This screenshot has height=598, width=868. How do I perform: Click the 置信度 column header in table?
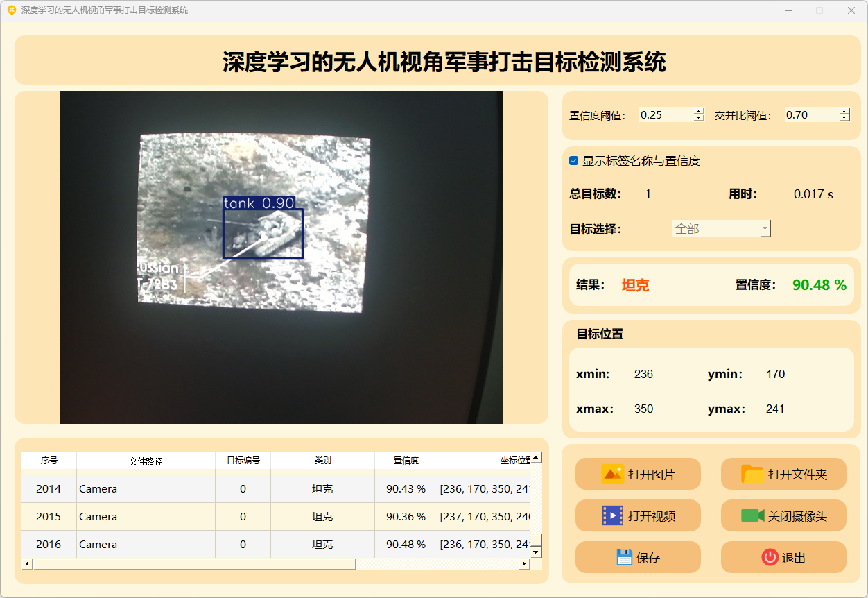point(406,461)
